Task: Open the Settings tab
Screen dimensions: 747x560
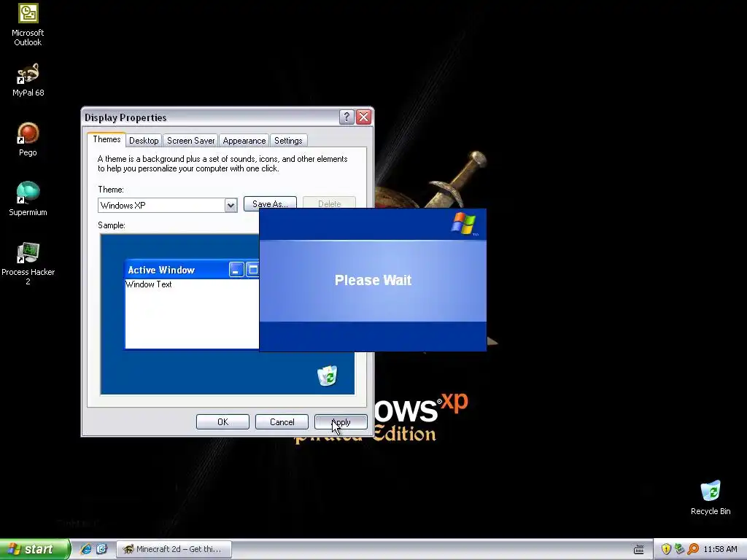Action: (x=288, y=141)
